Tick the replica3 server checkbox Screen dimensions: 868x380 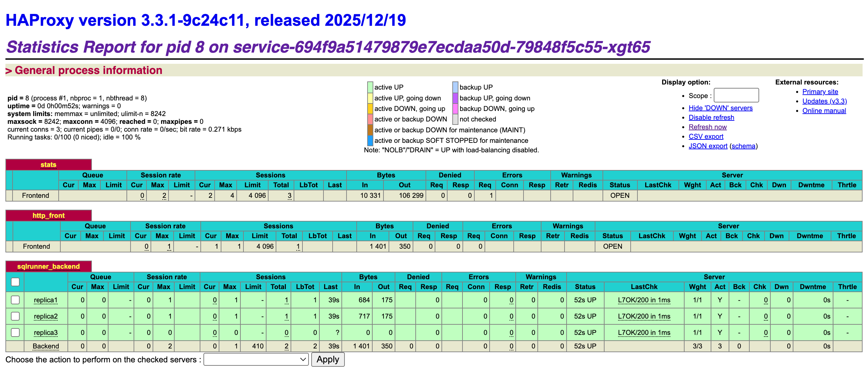[x=15, y=332]
